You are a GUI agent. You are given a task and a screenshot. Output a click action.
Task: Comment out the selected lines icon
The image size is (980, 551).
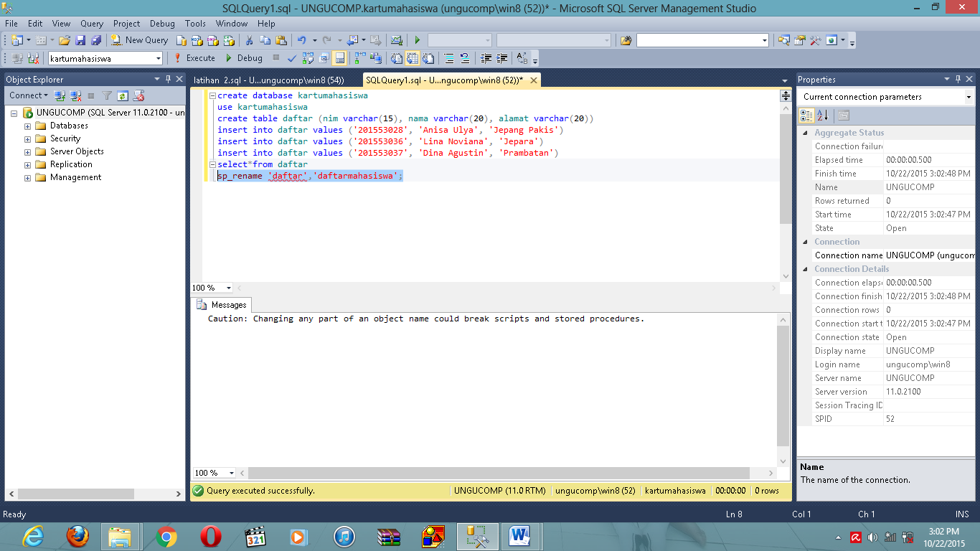448,57
